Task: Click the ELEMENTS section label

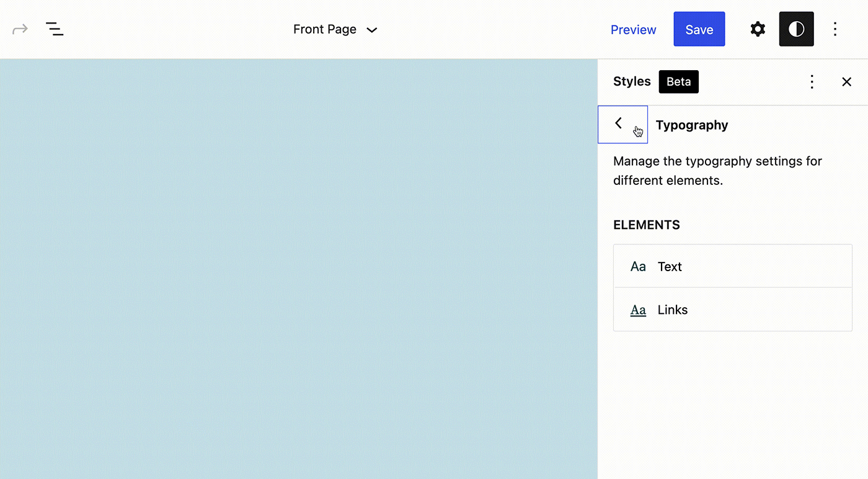Action: pyautogui.click(x=647, y=225)
